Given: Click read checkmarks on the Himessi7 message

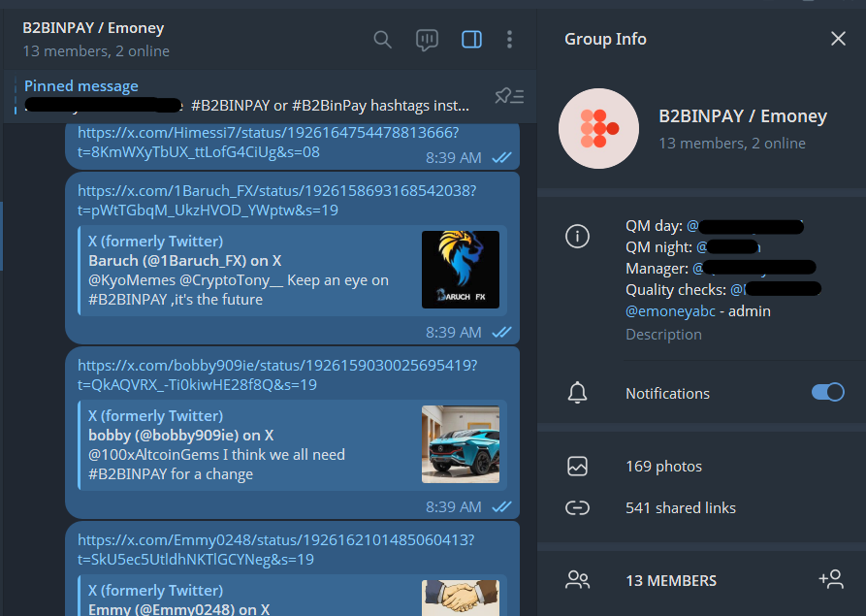Looking at the screenshot, I should [501, 157].
